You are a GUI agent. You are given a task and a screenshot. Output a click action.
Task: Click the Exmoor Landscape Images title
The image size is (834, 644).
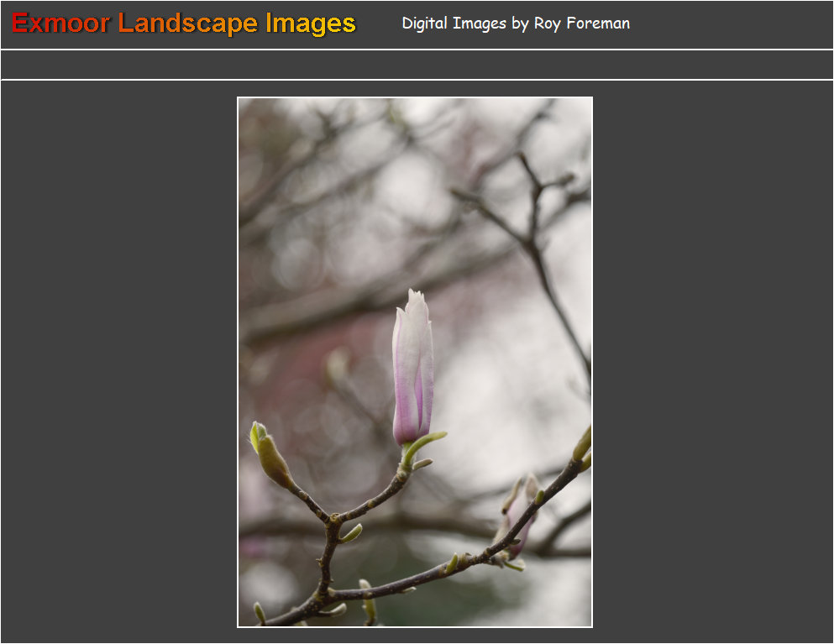184,24
